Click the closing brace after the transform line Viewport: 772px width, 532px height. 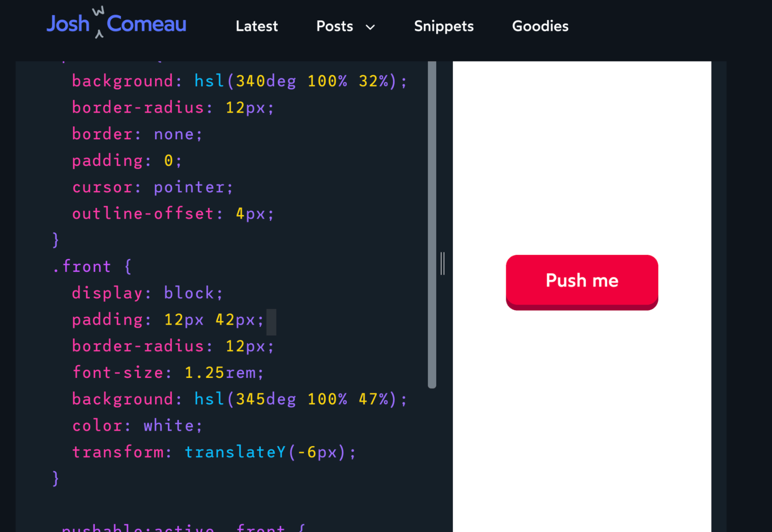[x=56, y=478]
